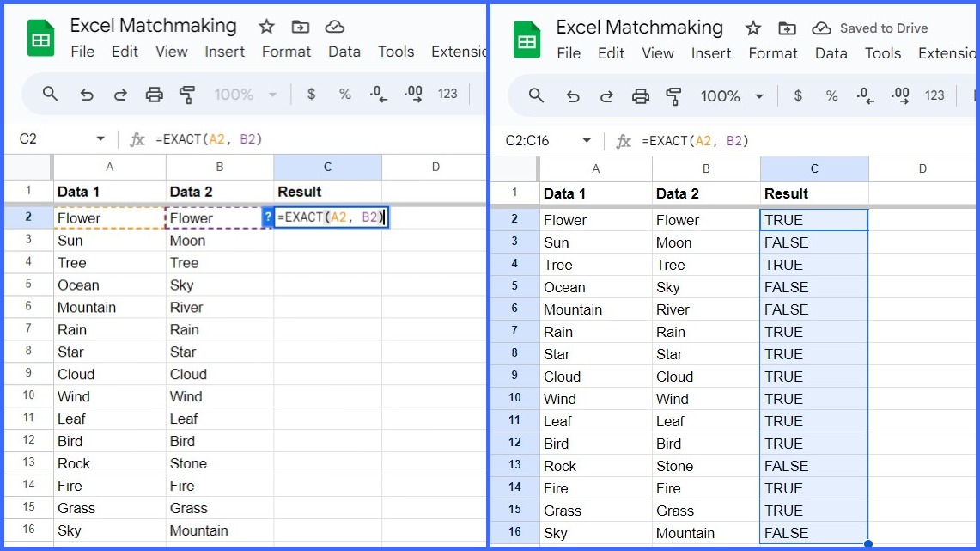The width and height of the screenshot is (980, 551).
Task: Open the Data menu
Action: pyautogui.click(x=344, y=52)
